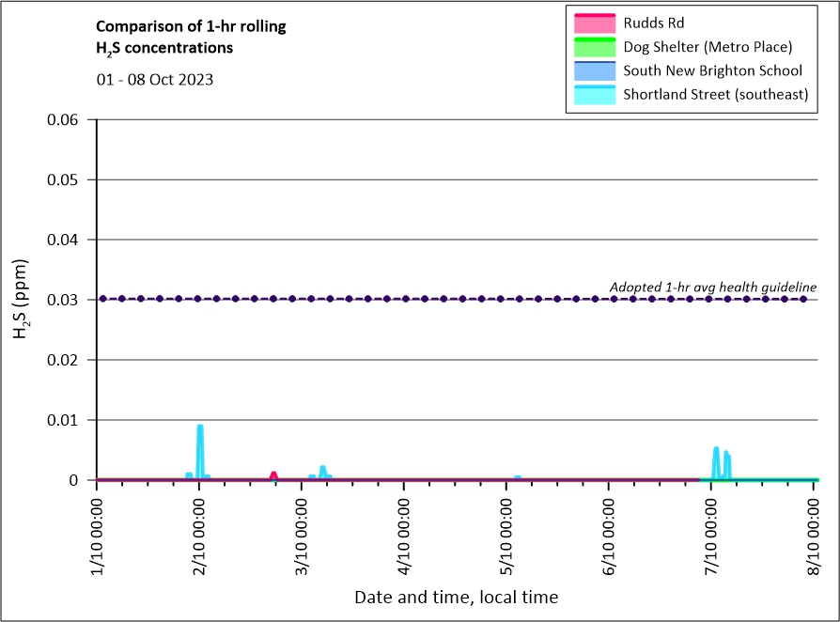Click the small red Rudds Rd peak

click(x=273, y=475)
